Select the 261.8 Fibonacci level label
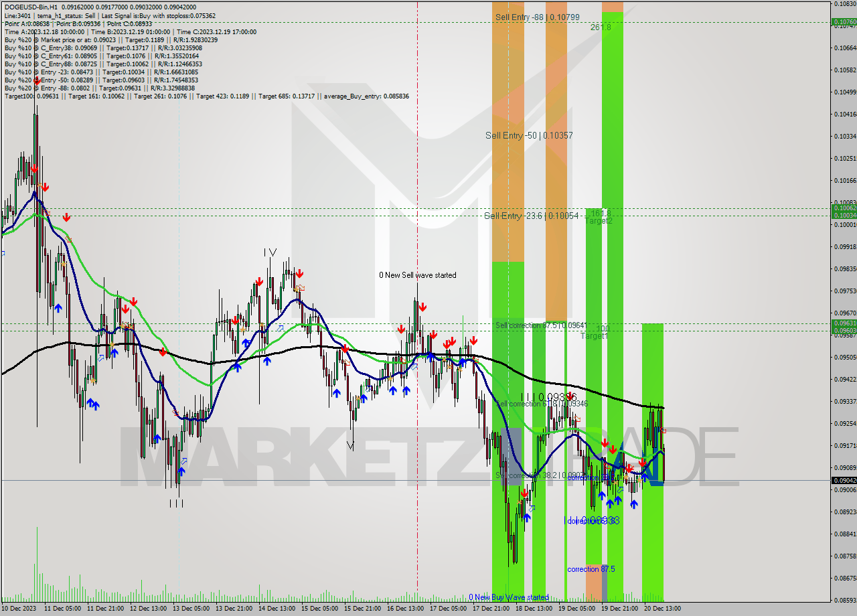Image resolution: width=857 pixels, height=616 pixels. (601, 27)
